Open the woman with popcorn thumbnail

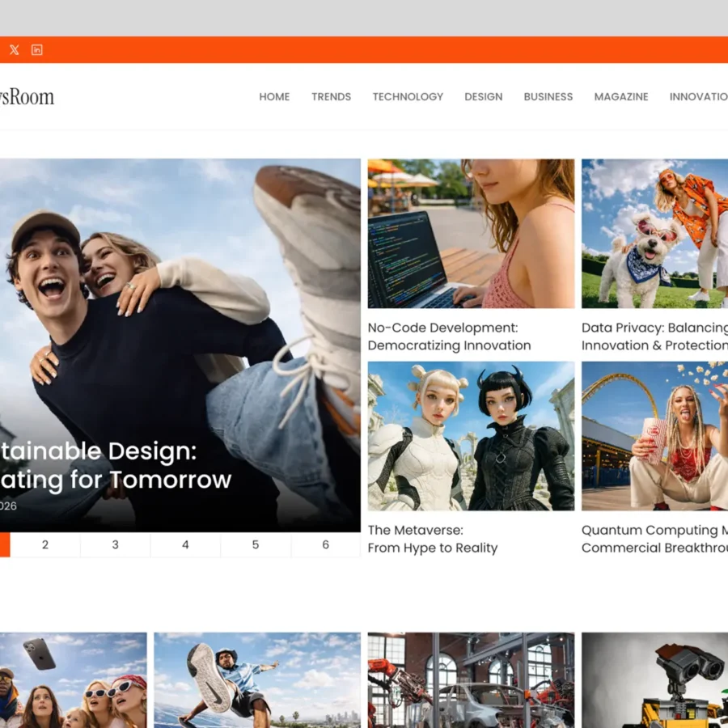coord(654,436)
